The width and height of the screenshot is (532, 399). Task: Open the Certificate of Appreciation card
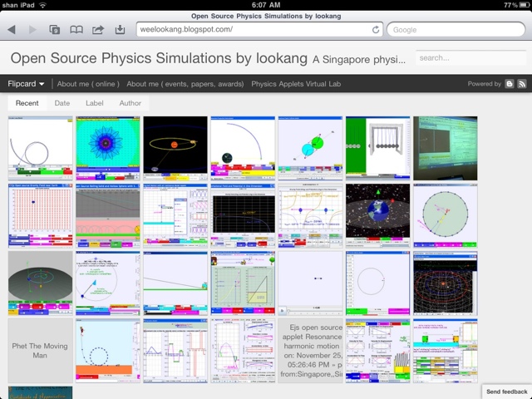pyautogui.click(x=41, y=392)
